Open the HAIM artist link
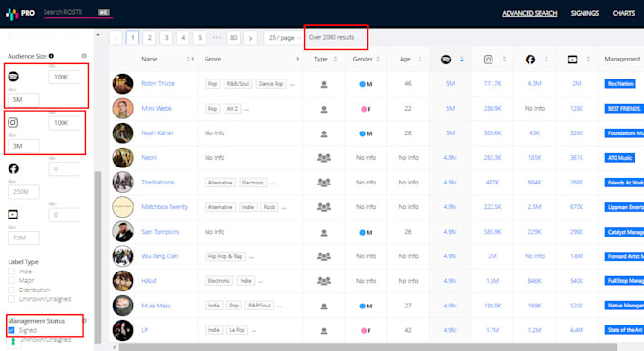This screenshot has width=644, height=351. tap(149, 281)
